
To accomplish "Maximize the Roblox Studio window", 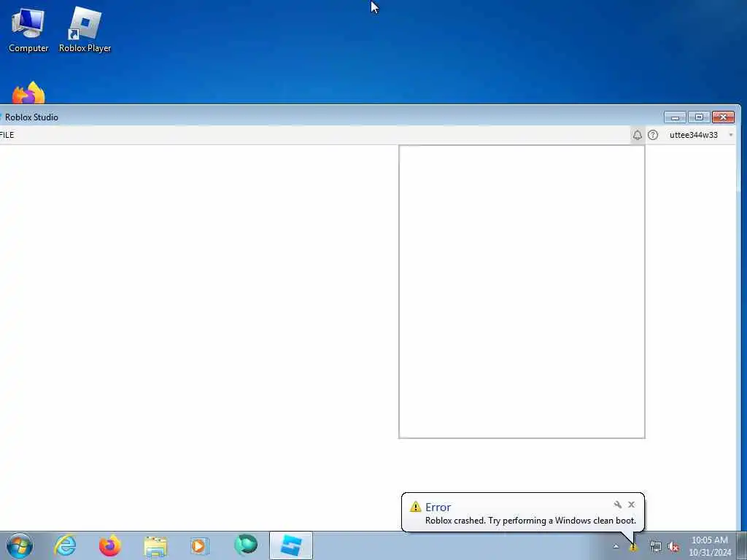I will click(699, 117).
